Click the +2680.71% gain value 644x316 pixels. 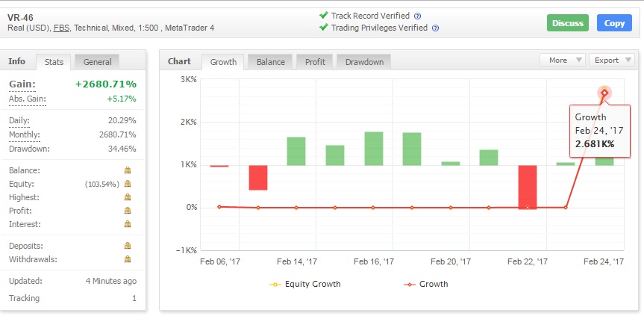(105, 84)
